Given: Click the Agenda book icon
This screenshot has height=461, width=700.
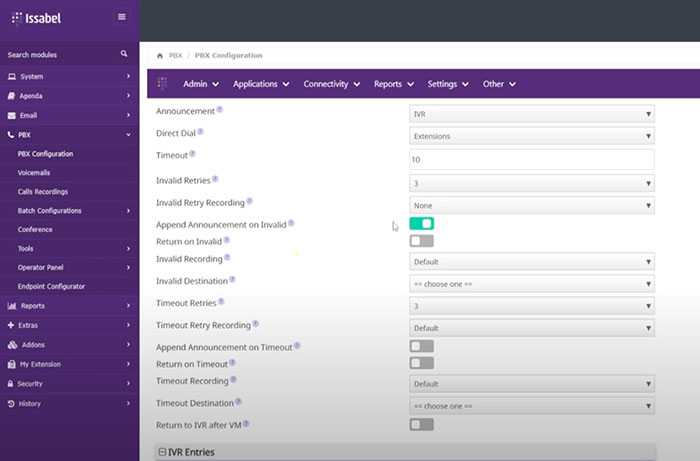Looking at the screenshot, I should tap(12, 96).
